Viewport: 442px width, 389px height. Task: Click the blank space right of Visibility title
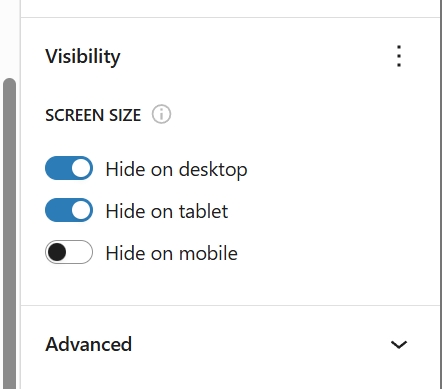click(255, 56)
